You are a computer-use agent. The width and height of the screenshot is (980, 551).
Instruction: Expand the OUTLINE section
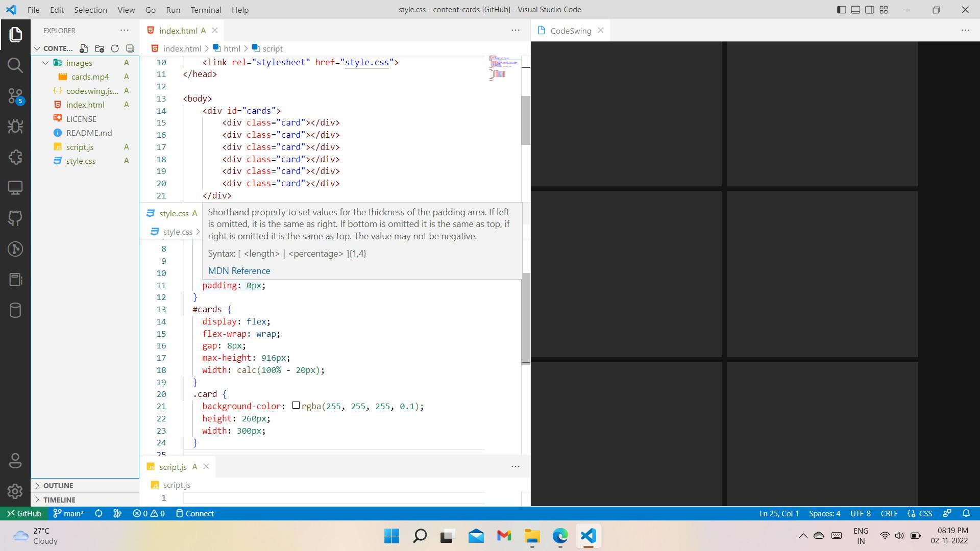point(85,485)
